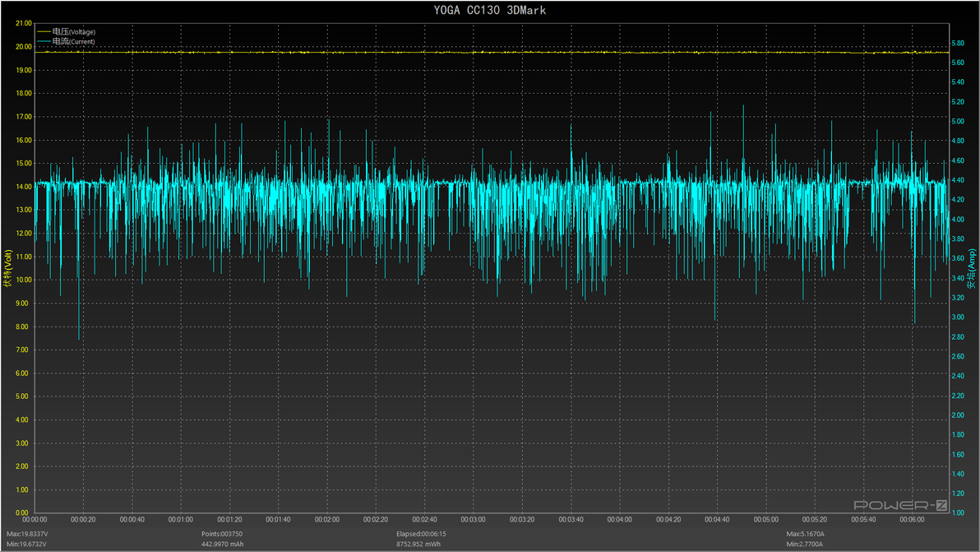Click the 00:06:00 time axis label
980x552 pixels.
click(x=912, y=519)
